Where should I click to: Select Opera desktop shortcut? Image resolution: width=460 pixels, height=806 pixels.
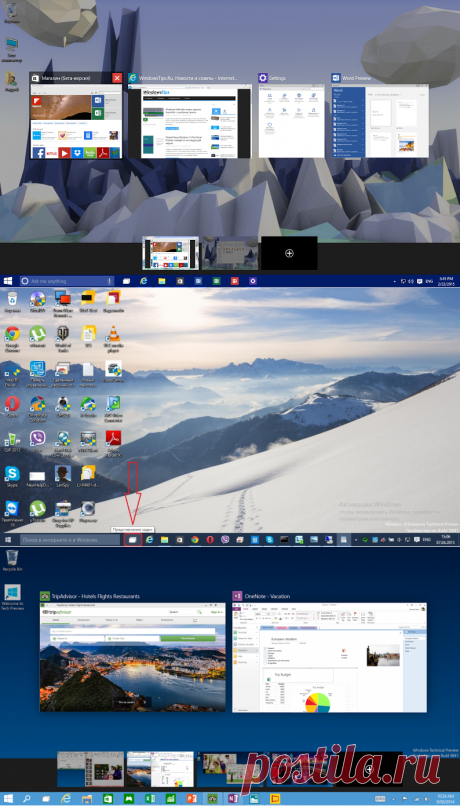[x=12, y=406]
